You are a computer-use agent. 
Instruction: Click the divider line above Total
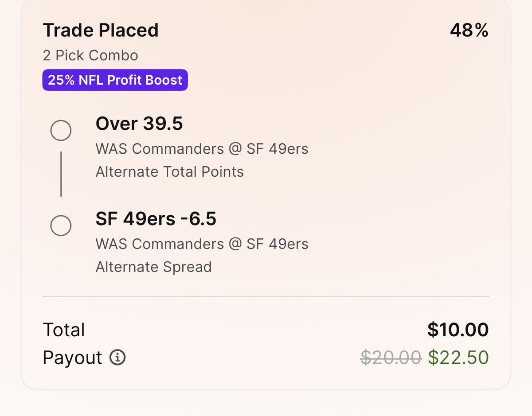tap(266, 296)
